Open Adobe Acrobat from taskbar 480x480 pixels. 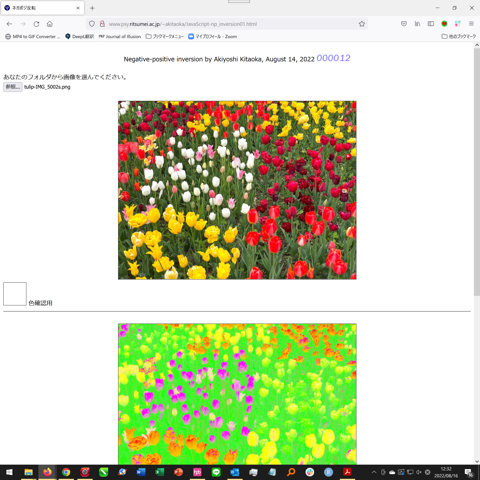click(x=347, y=472)
